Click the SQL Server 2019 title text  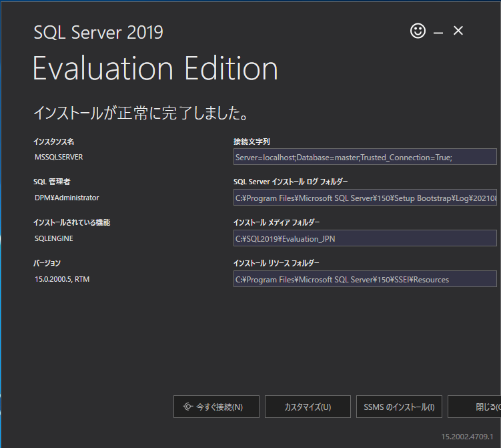tap(99, 32)
